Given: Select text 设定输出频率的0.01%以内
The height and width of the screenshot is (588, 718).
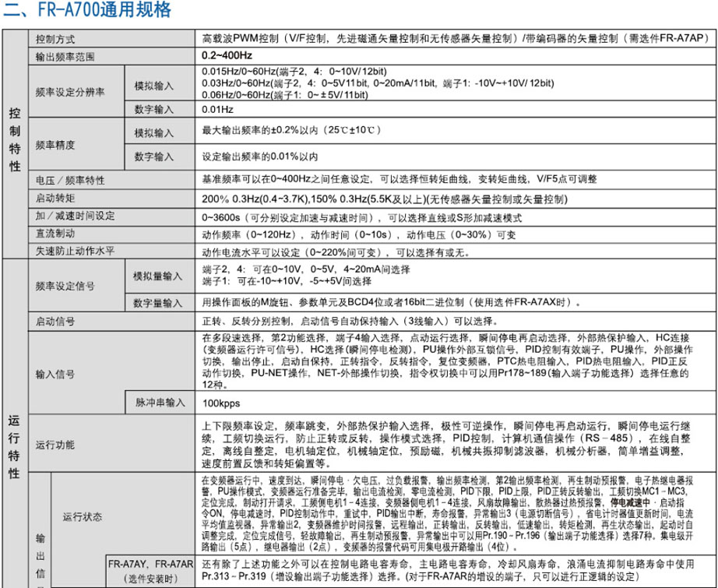Looking at the screenshot, I should [260, 157].
